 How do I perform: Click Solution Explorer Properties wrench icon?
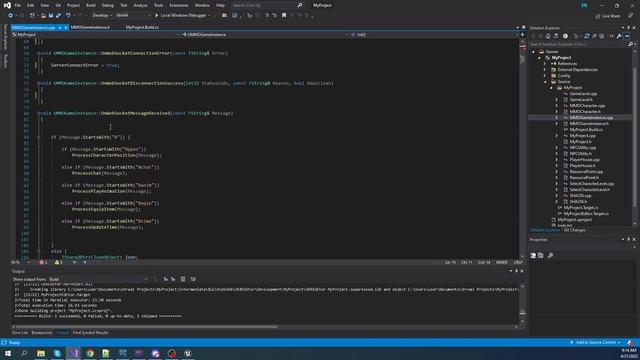[x=619, y=36]
